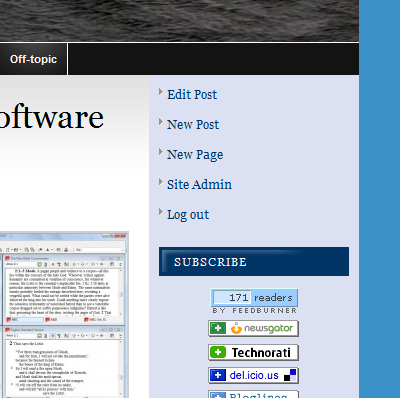Click the green plus on newsgator badge
Viewport: 400px width, 398px height.
point(218,328)
